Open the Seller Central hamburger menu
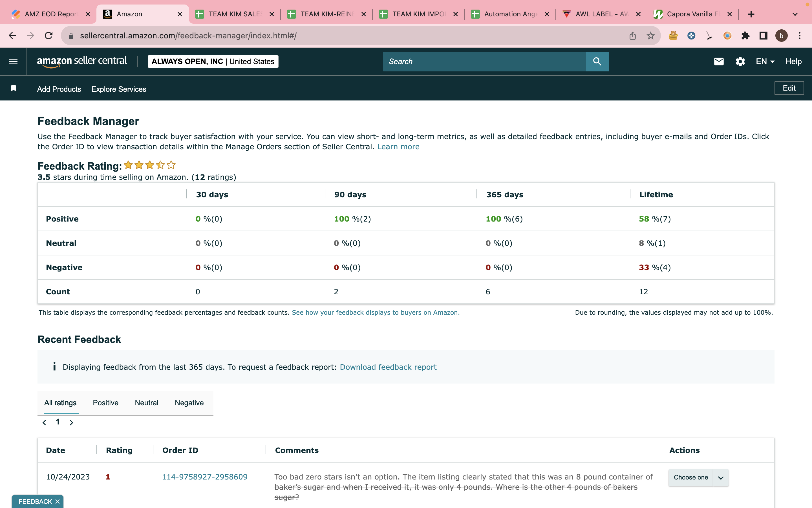This screenshot has width=812, height=508. point(13,62)
